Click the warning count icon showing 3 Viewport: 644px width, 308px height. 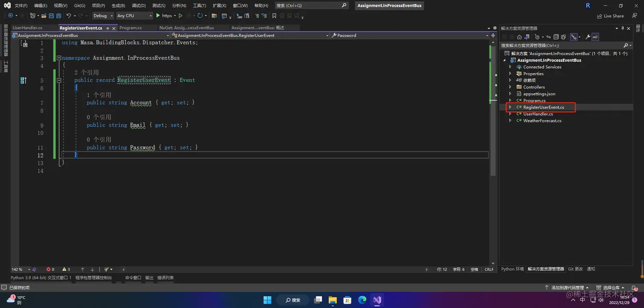[64, 269]
